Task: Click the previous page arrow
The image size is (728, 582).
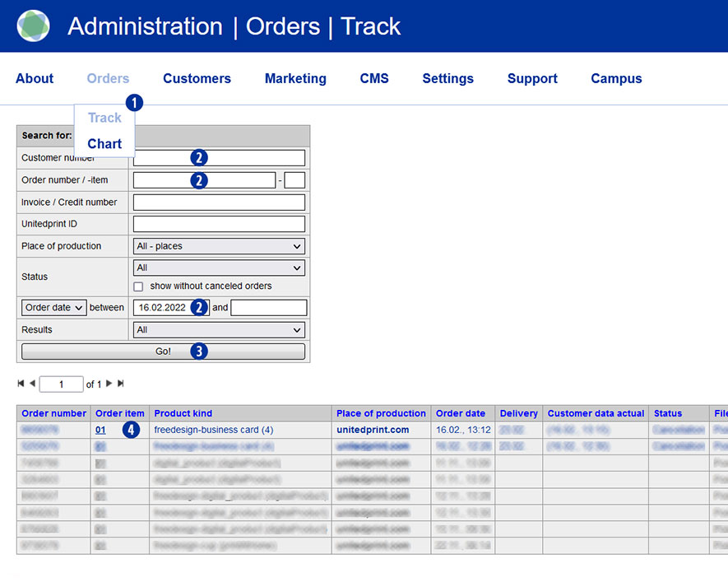Action: coord(32,384)
